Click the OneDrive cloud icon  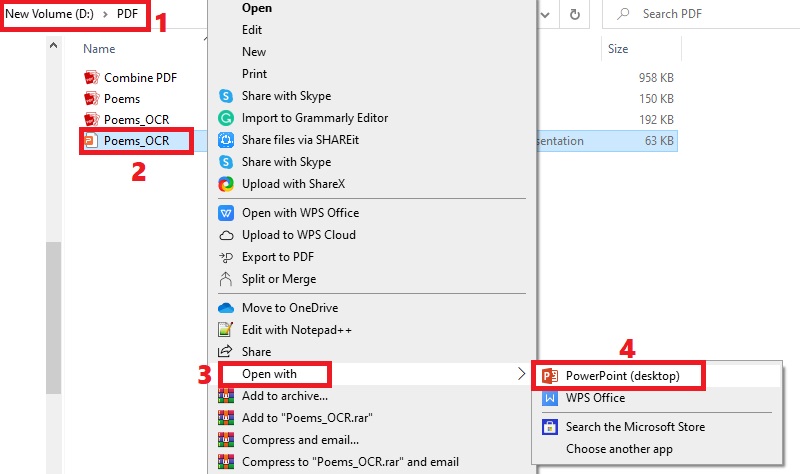(226, 308)
